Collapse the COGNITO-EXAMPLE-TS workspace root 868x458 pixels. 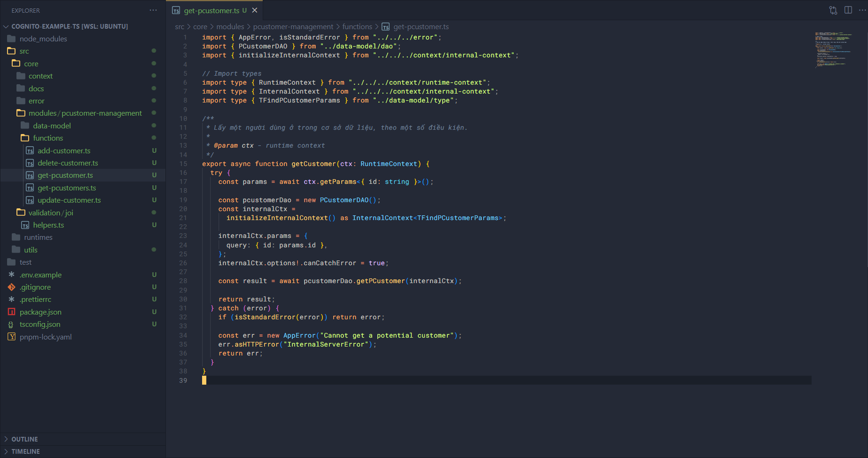click(x=69, y=26)
